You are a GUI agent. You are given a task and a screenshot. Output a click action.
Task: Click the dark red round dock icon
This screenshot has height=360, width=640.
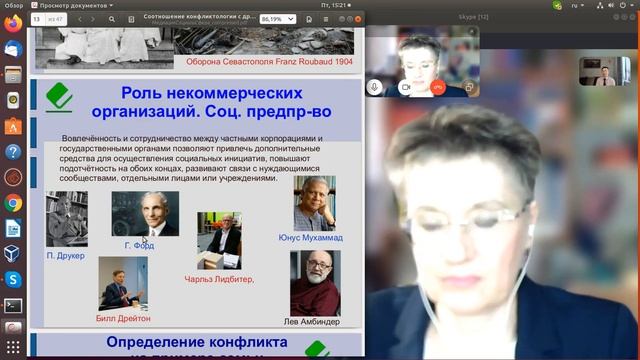pos(13,178)
